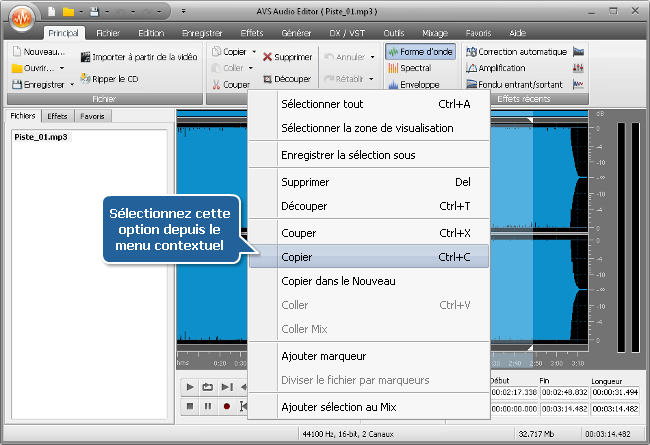This screenshot has width=650, height=445.
Task: Open the quick access toolbar customize dropdown
Action: (x=183, y=12)
